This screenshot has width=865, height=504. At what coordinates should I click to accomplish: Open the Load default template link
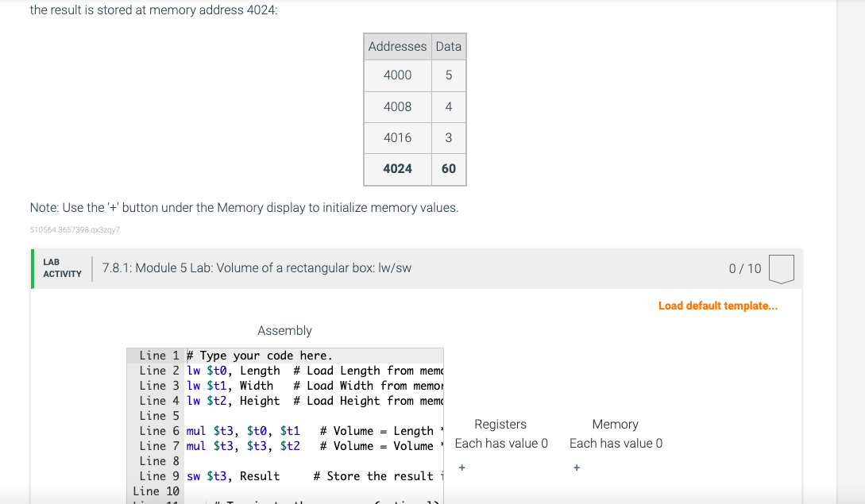coord(717,305)
